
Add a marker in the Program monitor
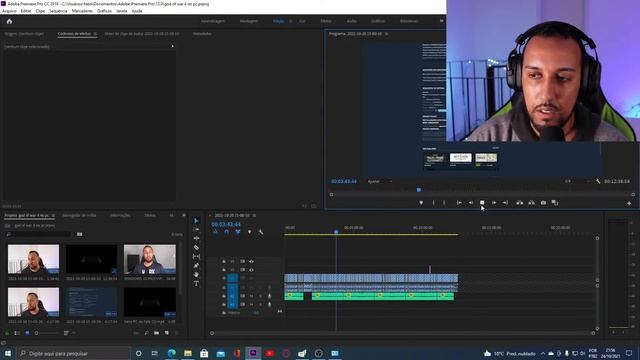tap(421, 202)
